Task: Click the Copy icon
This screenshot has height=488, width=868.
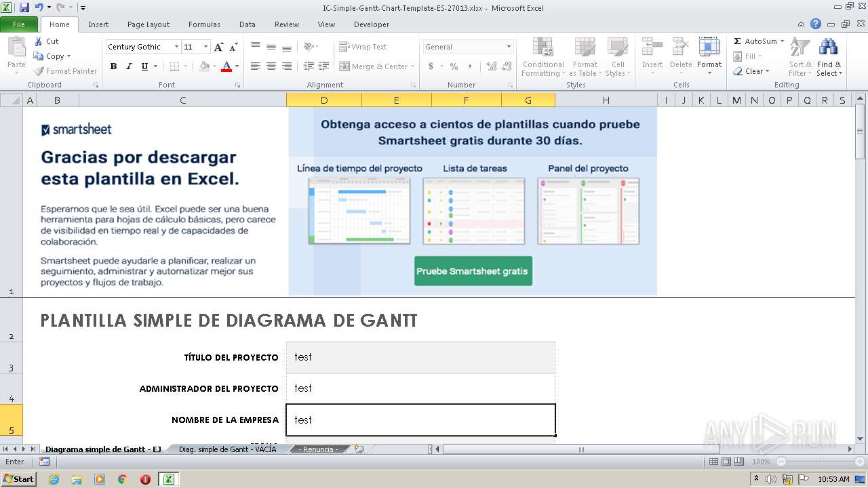Action: click(x=39, y=56)
